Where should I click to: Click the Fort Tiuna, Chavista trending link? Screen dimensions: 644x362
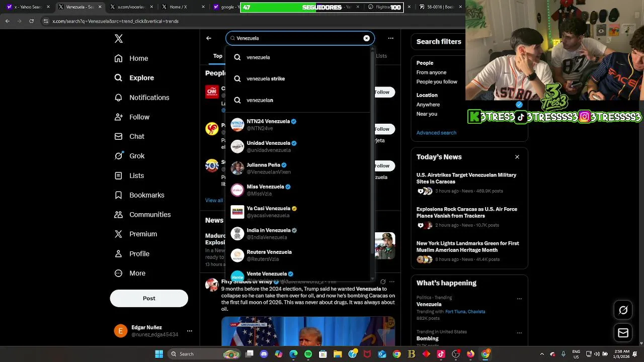(x=465, y=312)
